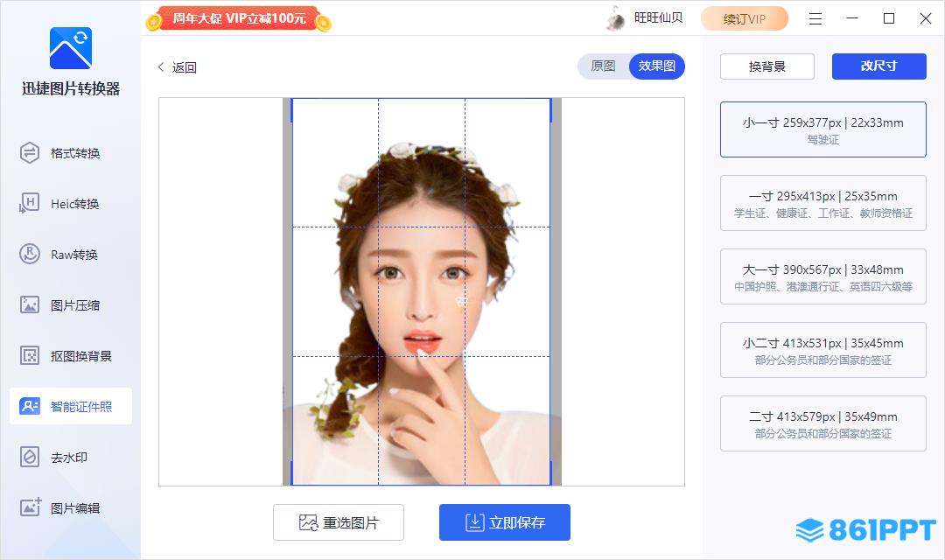Screen dimensions: 945x560
Task: Open the 周年大促 VIP立减100元 banner
Action: click(x=239, y=18)
